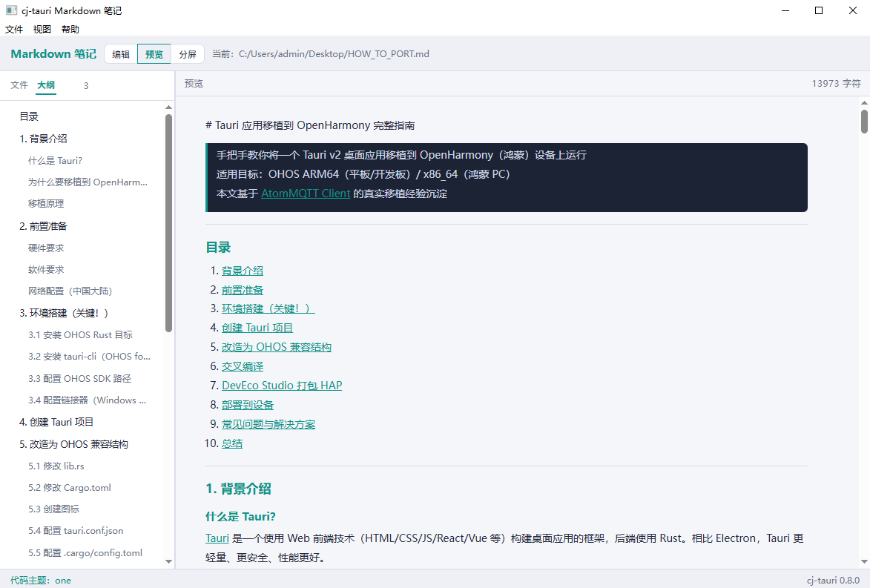The height and width of the screenshot is (588, 870).
Task: Select outline item 5.1 修改 lib.rs
Action: 56,466
